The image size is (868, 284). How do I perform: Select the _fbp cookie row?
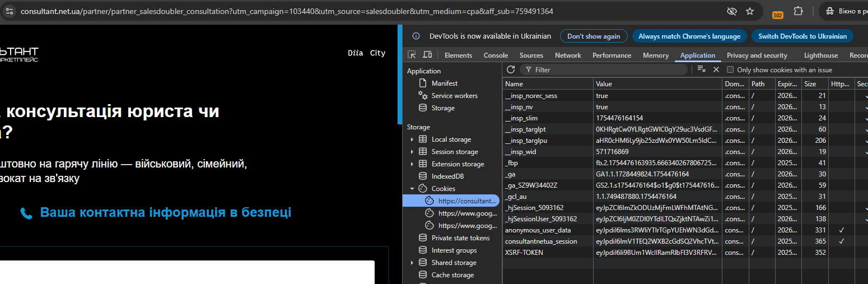685,163
